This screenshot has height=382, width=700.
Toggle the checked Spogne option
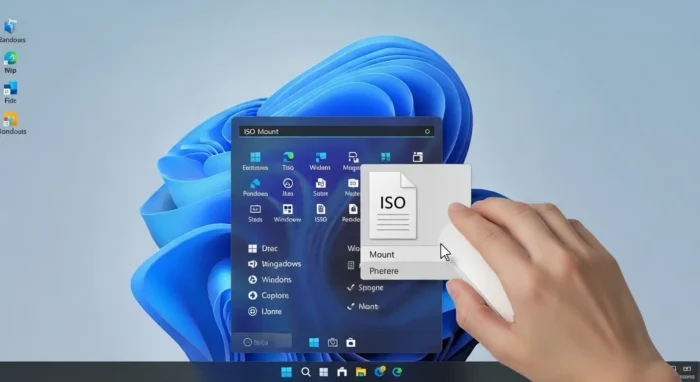click(365, 288)
